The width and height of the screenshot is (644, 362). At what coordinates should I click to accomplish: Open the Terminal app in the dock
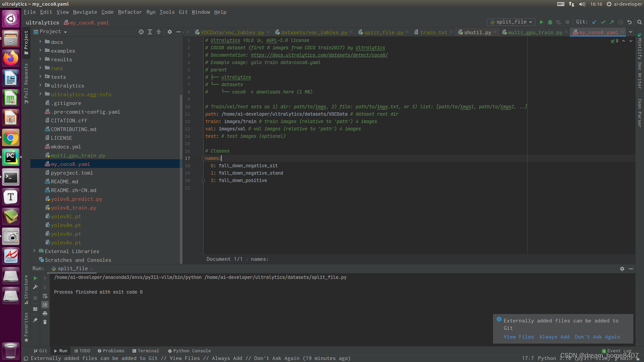11,177
